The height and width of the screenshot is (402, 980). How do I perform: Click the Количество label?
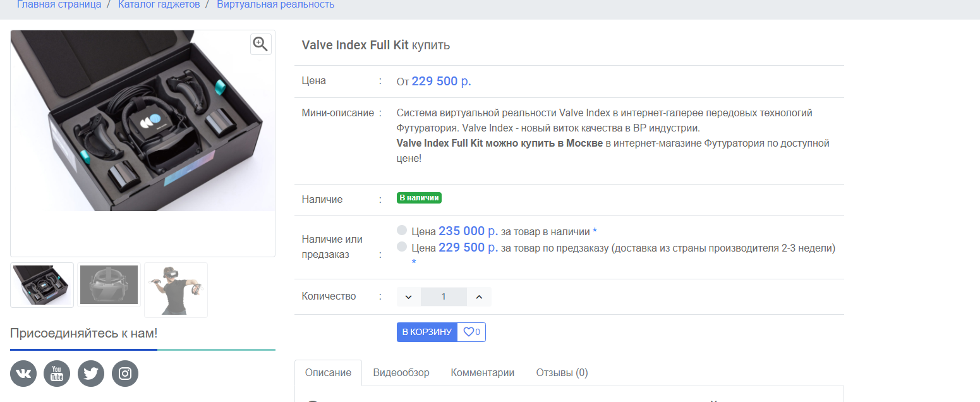[x=329, y=296]
